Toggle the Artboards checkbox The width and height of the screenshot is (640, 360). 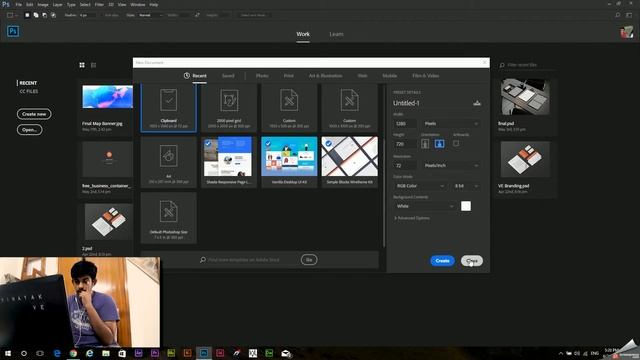456,144
